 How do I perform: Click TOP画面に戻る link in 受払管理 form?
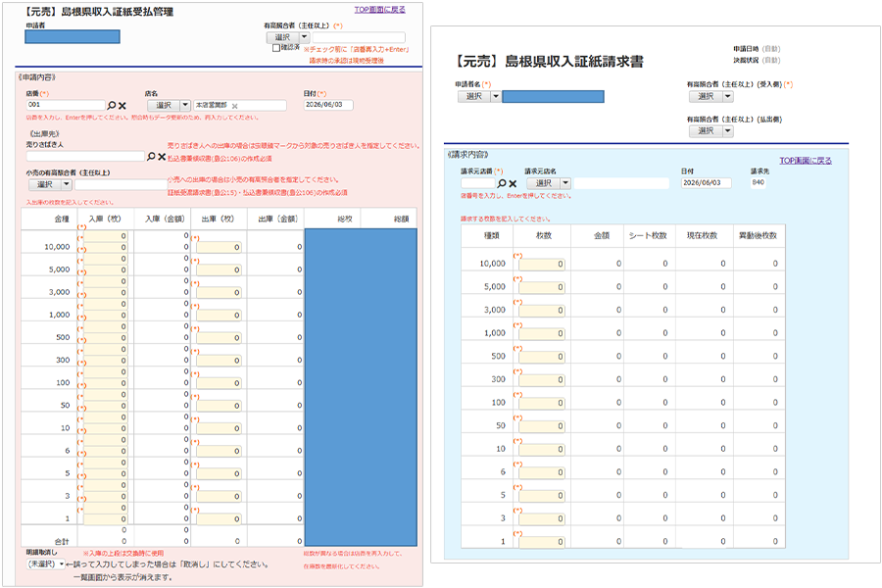(x=379, y=10)
